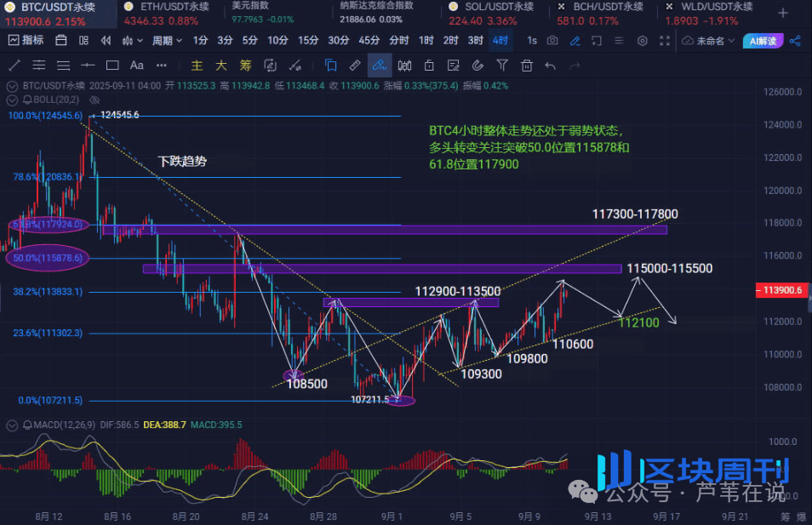Open the 未命名 layout dropdown
Viewport: 812px width, 525px height.
pyautogui.click(x=708, y=40)
